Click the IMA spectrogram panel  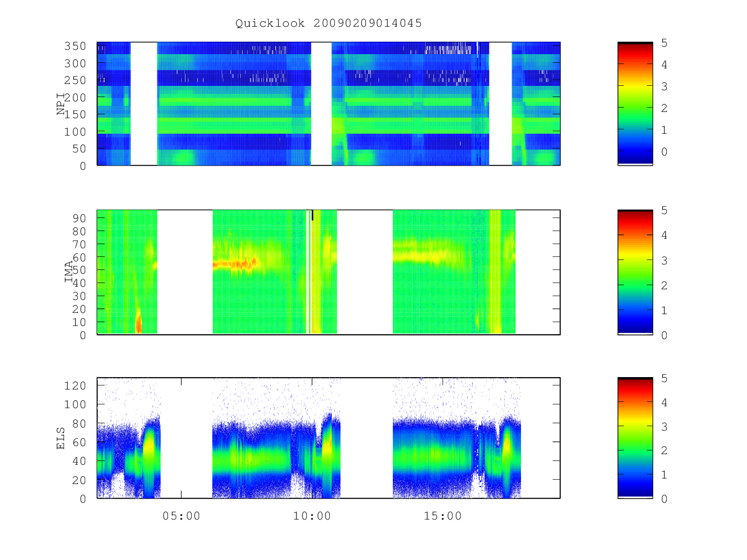point(329,272)
